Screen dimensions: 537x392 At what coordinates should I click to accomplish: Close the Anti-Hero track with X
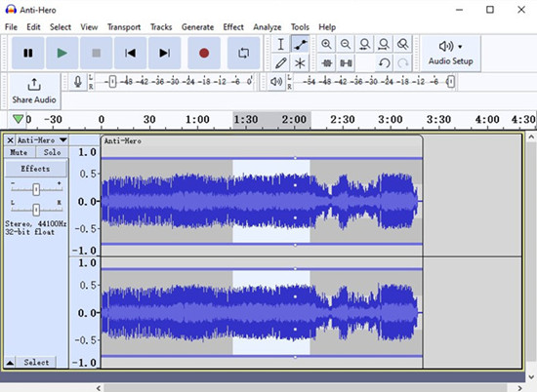[x=11, y=140]
